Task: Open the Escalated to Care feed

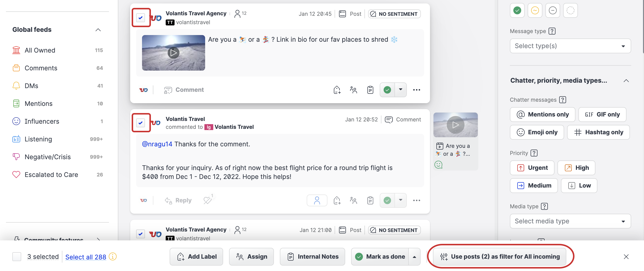Action: click(x=51, y=175)
